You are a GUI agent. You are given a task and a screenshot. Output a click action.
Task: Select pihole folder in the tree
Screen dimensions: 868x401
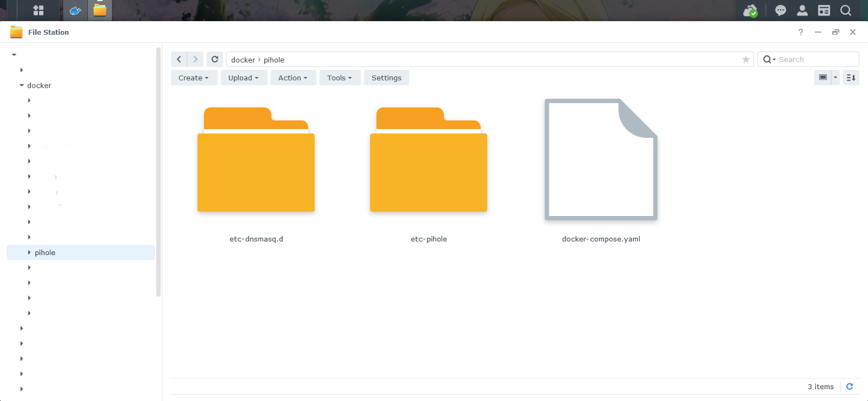tap(45, 253)
